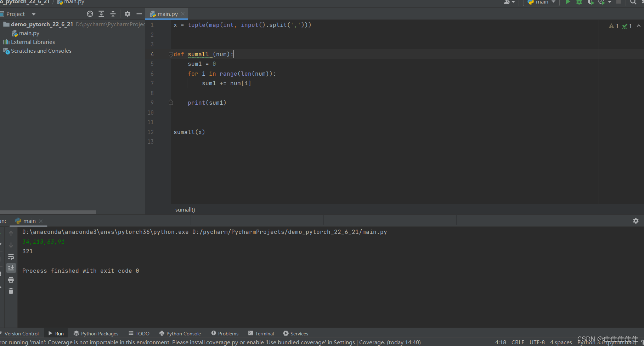Click cursor position 4:18 in status bar
The image size is (644, 346).
(x=501, y=342)
